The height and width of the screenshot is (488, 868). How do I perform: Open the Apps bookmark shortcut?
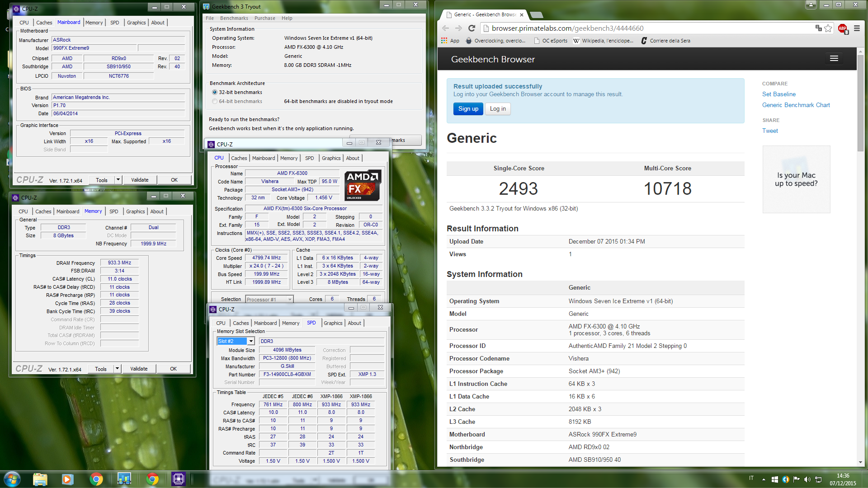450,41
